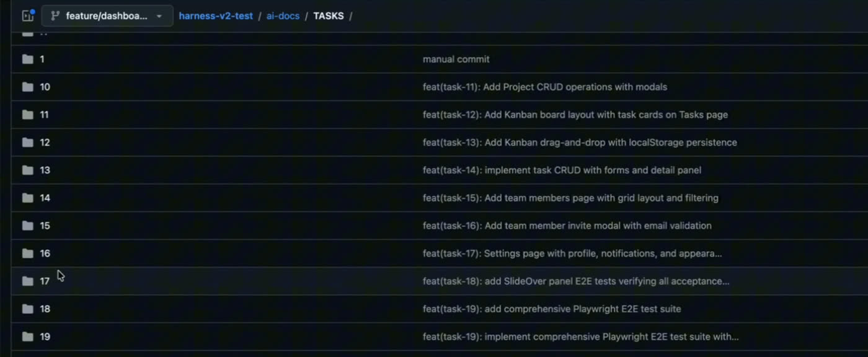Open folder named 12
Viewport: 868px width, 357px height.
tap(45, 143)
